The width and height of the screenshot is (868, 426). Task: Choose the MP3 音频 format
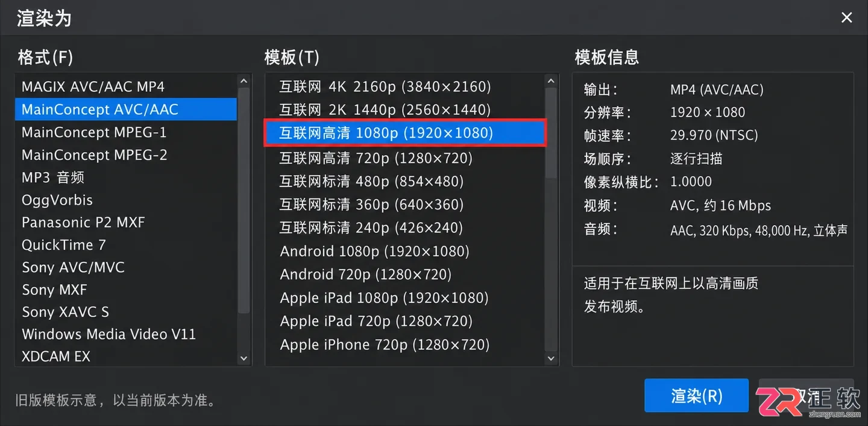[x=126, y=177]
